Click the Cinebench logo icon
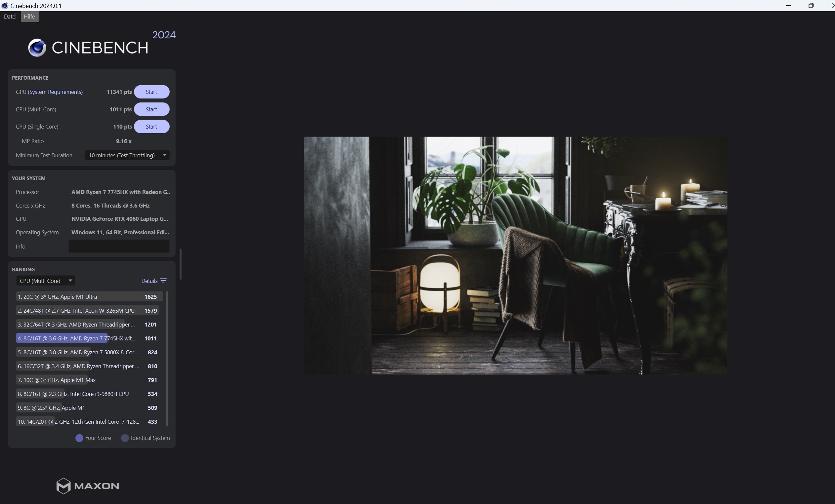 coord(37,47)
